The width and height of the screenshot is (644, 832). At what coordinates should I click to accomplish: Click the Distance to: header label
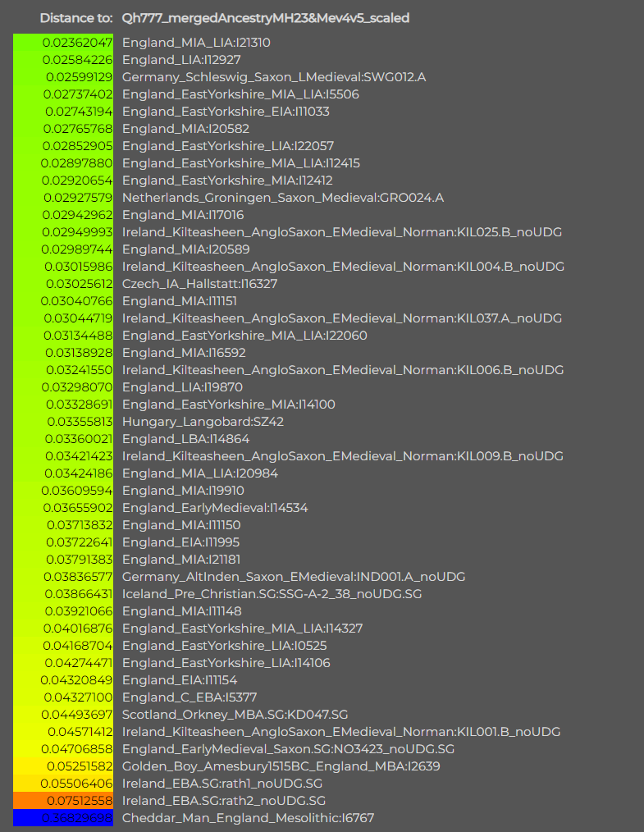tap(76, 18)
